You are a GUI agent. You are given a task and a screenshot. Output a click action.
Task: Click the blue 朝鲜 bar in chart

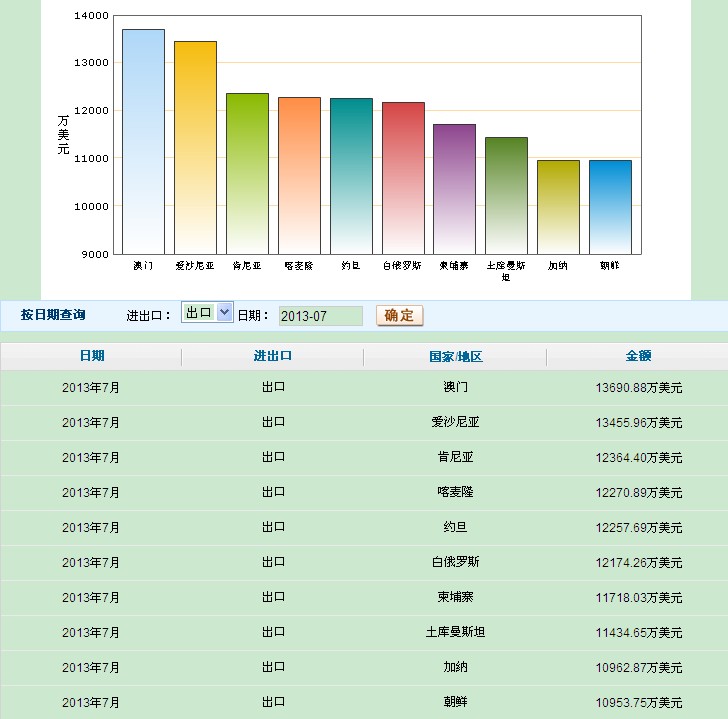tap(610, 206)
